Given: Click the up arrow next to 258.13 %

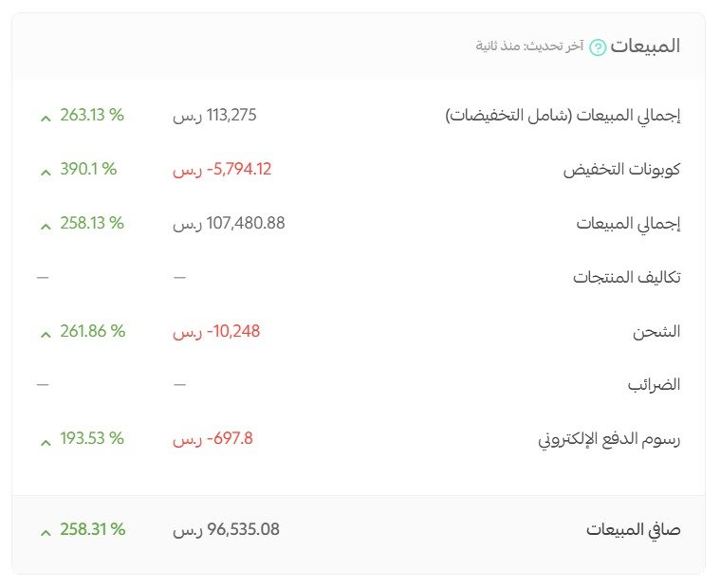Looking at the screenshot, I should (x=44, y=226).
